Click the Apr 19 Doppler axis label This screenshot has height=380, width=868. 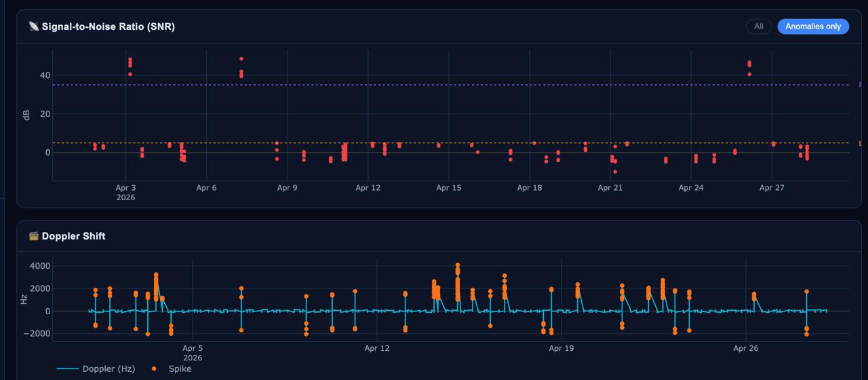click(x=561, y=348)
